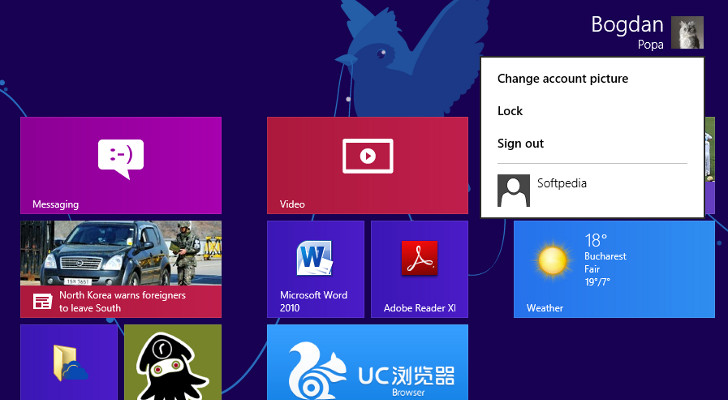
Task: Click Bogdan's account avatar picture
Action: [688, 33]
